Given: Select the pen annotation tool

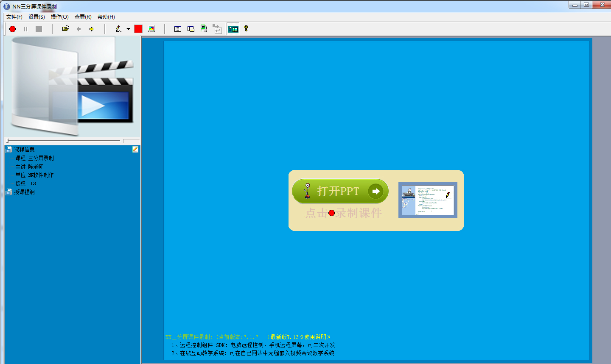Looking at the screenshot, I should pos(118,29).
